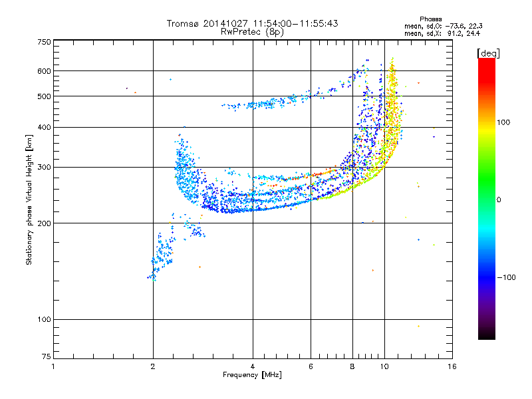
Task: Click the colorbar '-100' tick label
Action: (506, 277)
